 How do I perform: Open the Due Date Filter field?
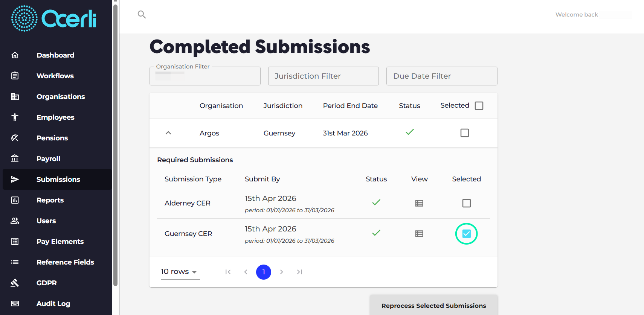[x=442, y=76]
